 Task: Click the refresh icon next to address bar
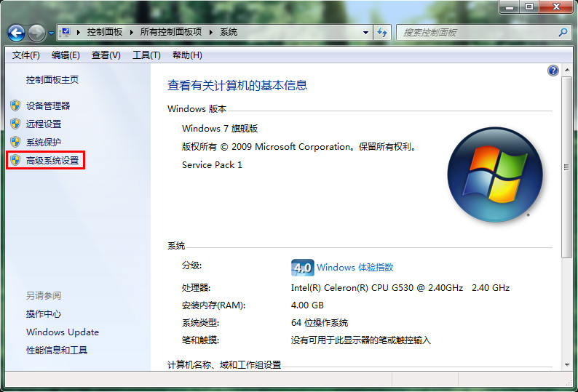[383, 33]
